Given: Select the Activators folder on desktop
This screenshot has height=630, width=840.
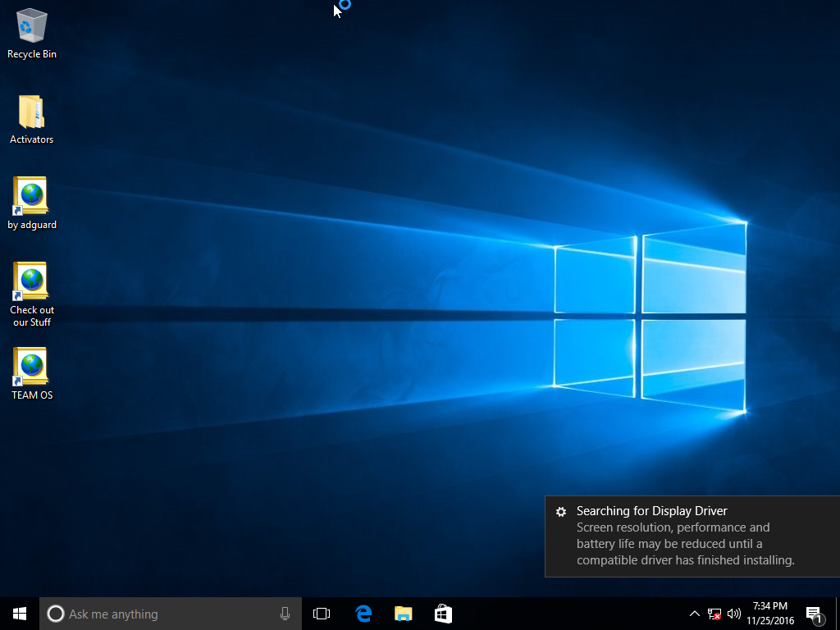Looking at the screenshot, I should [32, 119].
